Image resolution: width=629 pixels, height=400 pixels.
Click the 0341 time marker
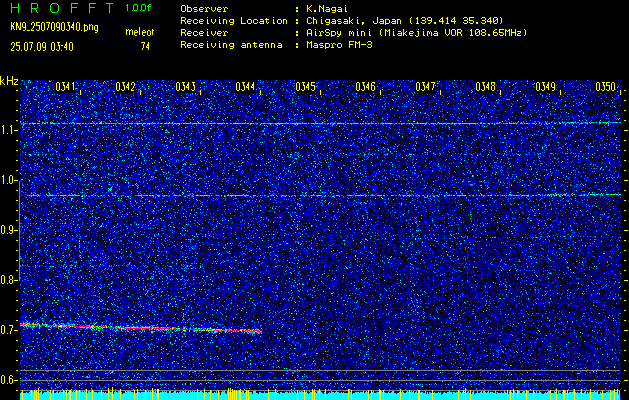[x=65, y=87]
